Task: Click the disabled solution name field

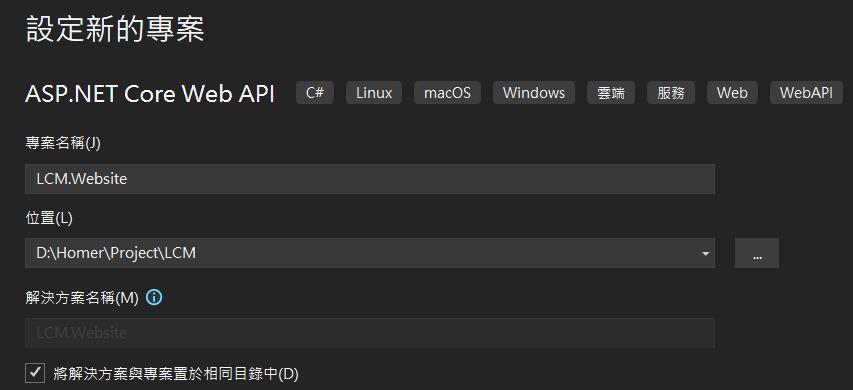Action: [370, 333]
